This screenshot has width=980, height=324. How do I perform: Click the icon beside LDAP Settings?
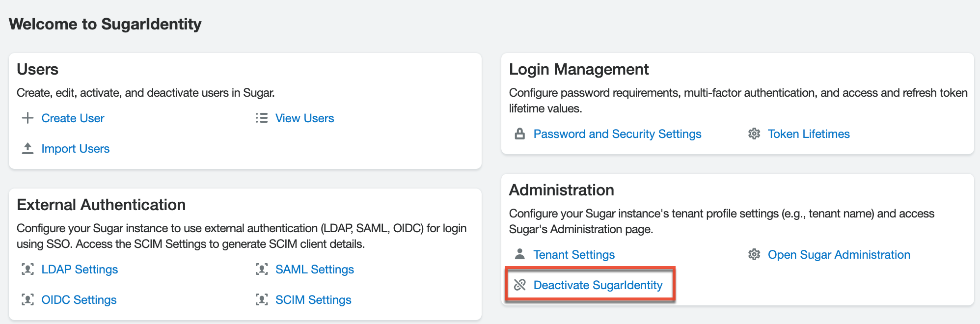point(28,269)
